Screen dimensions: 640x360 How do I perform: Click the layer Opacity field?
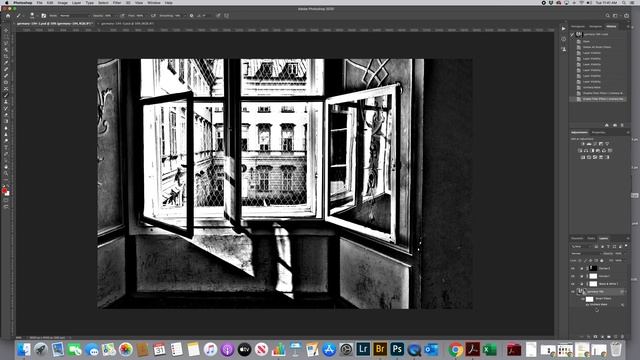coord(619,253)
